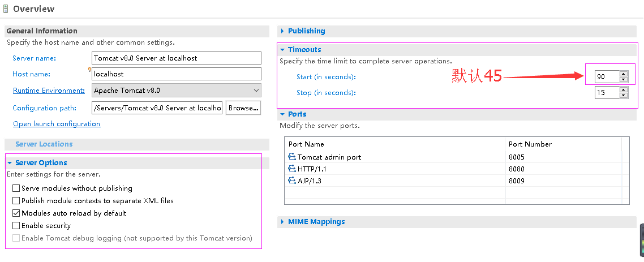This screenshot has height=262, width=644.
Task: Collapse the Timeouts section
Action: (x=282, y=50)
